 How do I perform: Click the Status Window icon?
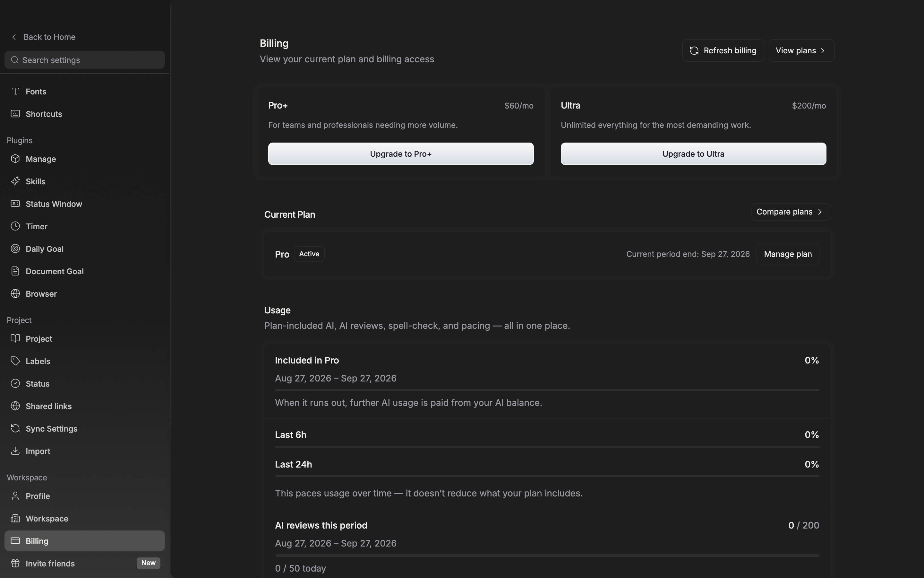pyautogui.click(x=15, y=204)
